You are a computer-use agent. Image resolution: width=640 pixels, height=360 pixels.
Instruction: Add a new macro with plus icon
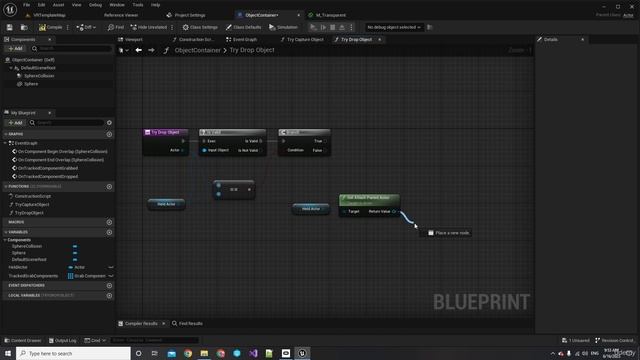click(x=109, y=222)
